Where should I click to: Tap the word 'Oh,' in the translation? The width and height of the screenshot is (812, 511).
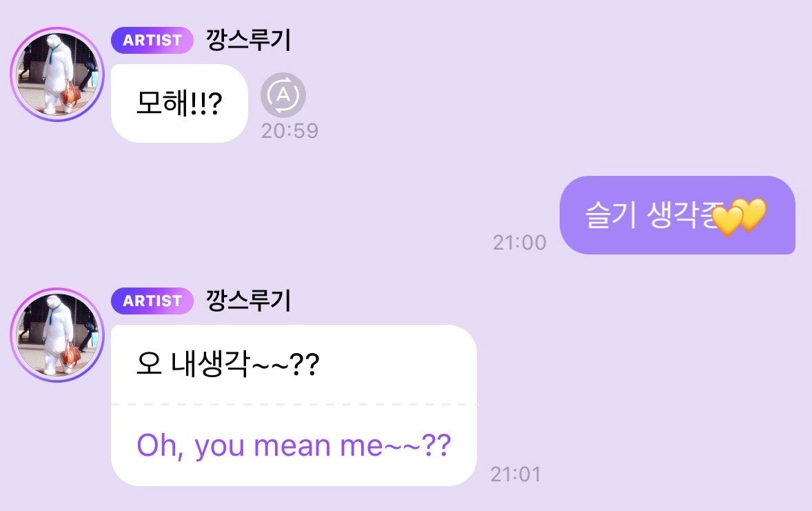point(160,445)
